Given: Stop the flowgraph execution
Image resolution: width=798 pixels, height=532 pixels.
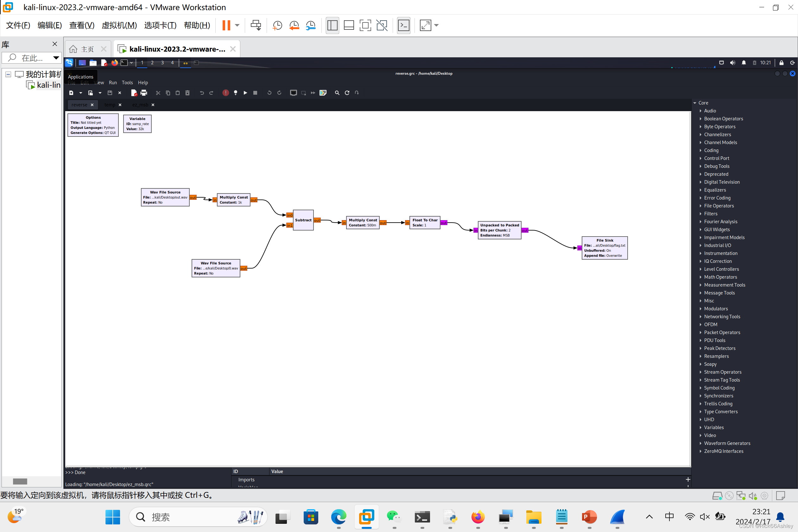Looking at the screenshot, I should 255,92.
